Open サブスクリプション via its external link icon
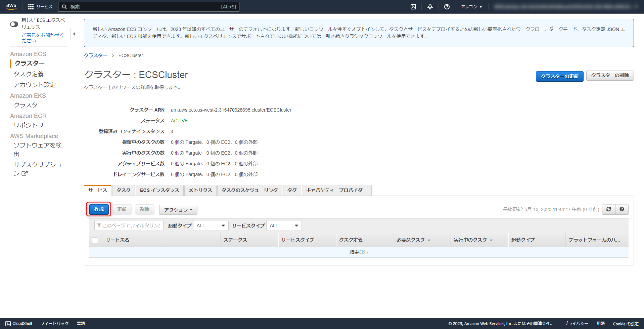 pyautogui.click(x=25, y=173)
